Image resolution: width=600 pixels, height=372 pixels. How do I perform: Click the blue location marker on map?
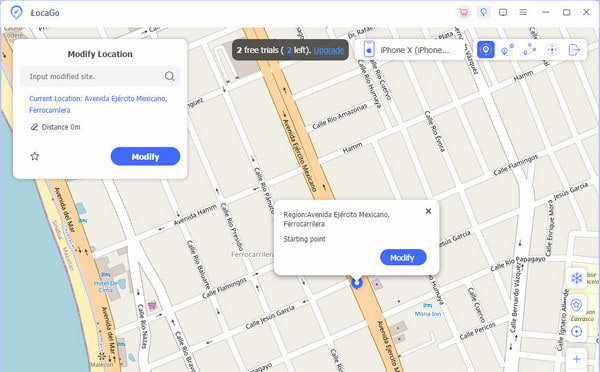coord(357,283)
